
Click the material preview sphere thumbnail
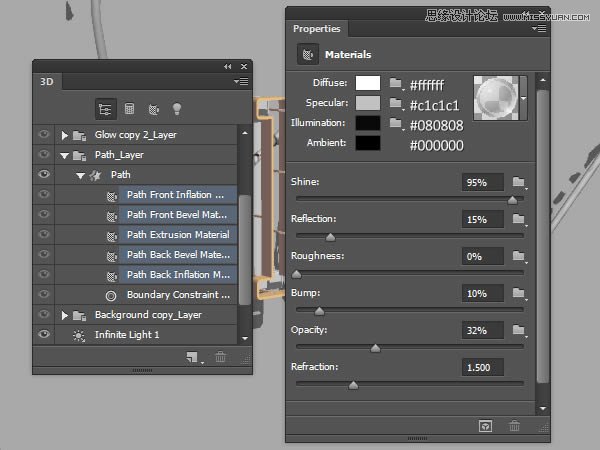click(x=496, y=98)
